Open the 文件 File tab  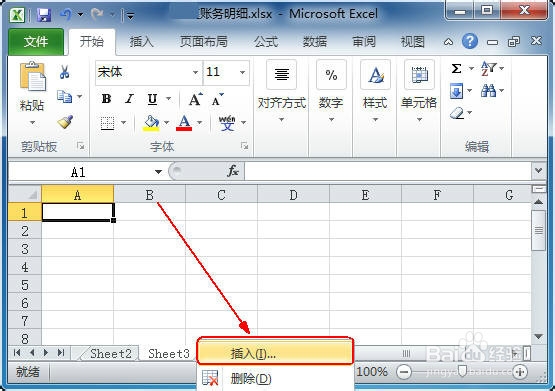[x=35, y=41]
